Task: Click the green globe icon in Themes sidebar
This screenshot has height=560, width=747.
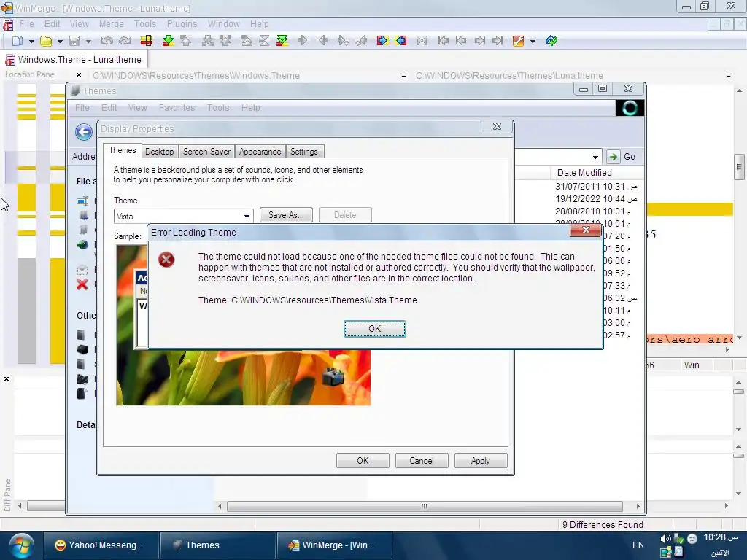Action: (82, 245)
